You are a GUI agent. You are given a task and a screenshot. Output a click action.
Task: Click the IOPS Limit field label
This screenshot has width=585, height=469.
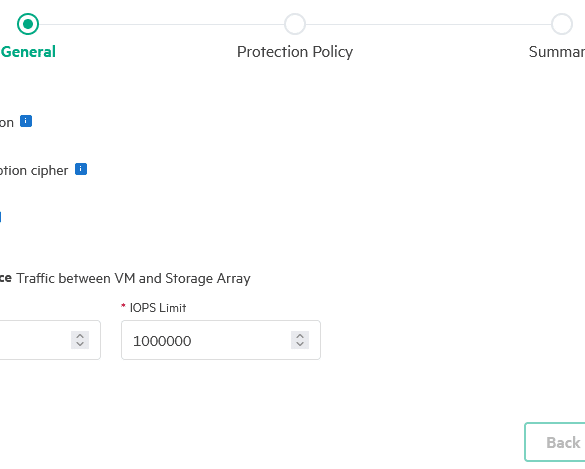point(157,308)
